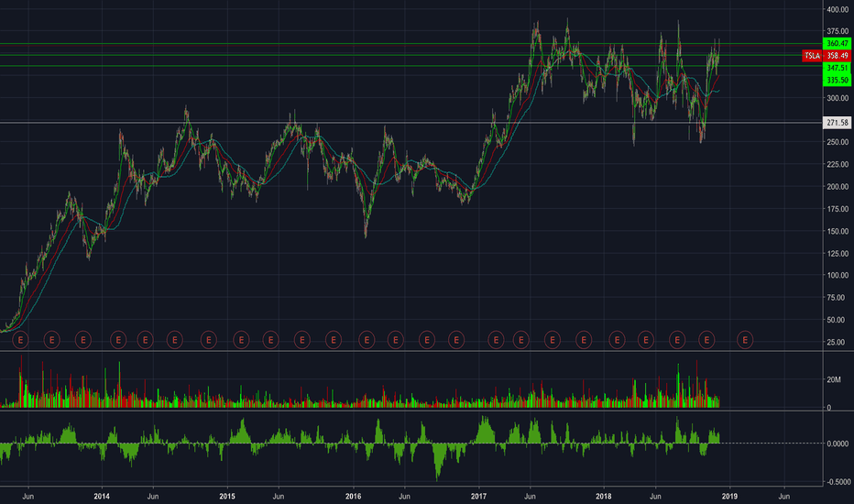Click the 2014 label on time axis
The height and width of the screenshot is (504, 854).
(x=102, y=497)
